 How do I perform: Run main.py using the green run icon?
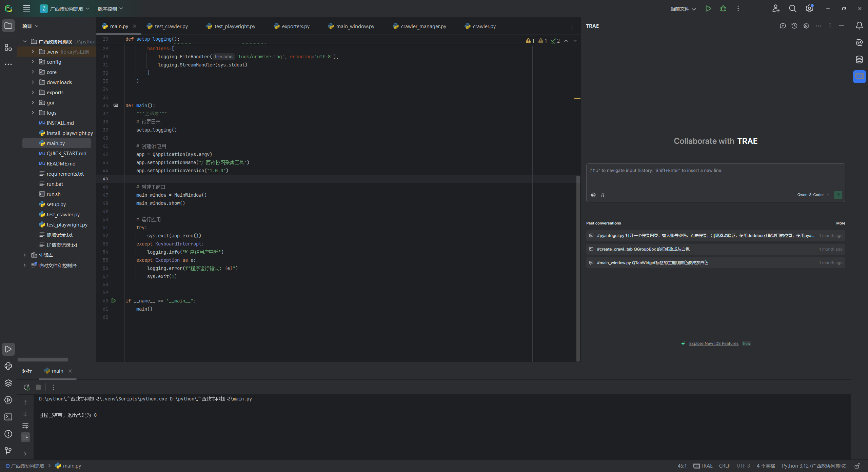pos(708,8)
